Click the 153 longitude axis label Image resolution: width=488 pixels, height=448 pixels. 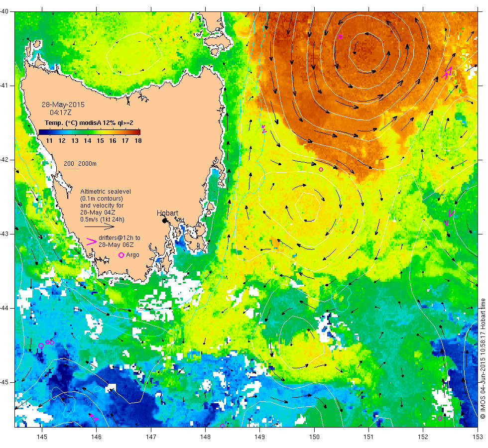point(478,437)
